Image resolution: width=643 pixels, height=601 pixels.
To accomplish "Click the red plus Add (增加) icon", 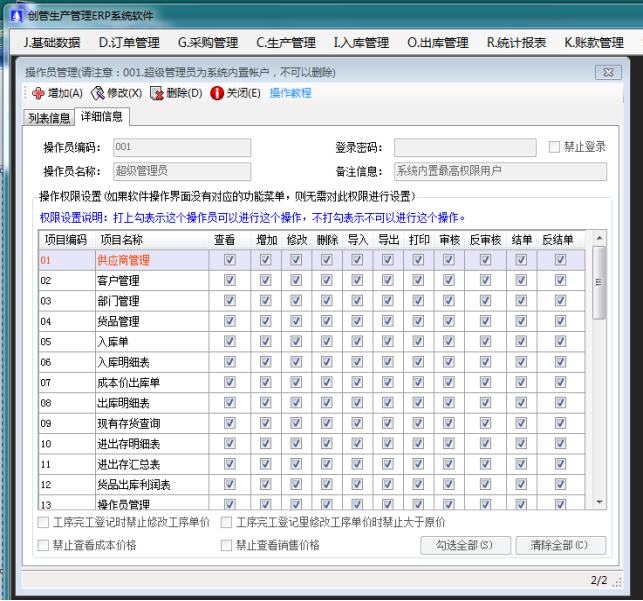I will (38, 93).
